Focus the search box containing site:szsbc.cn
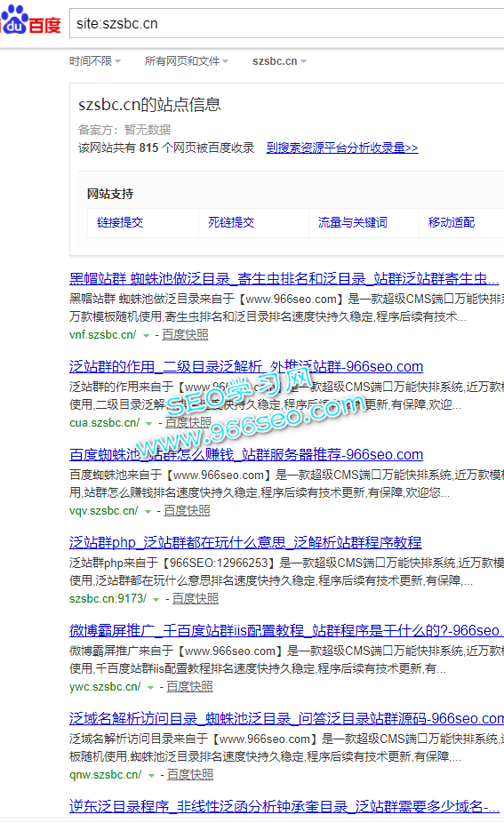 286,24
